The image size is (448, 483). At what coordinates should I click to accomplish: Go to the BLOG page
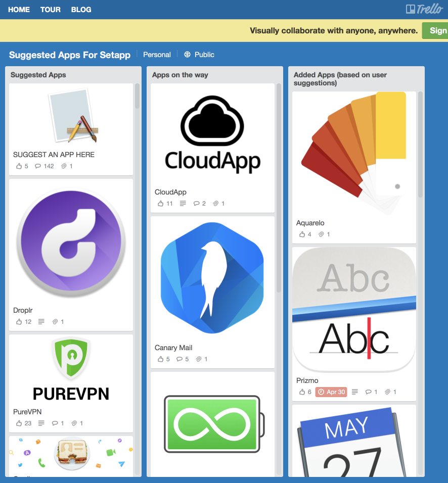pyautogui.click(x=81, y=10)
